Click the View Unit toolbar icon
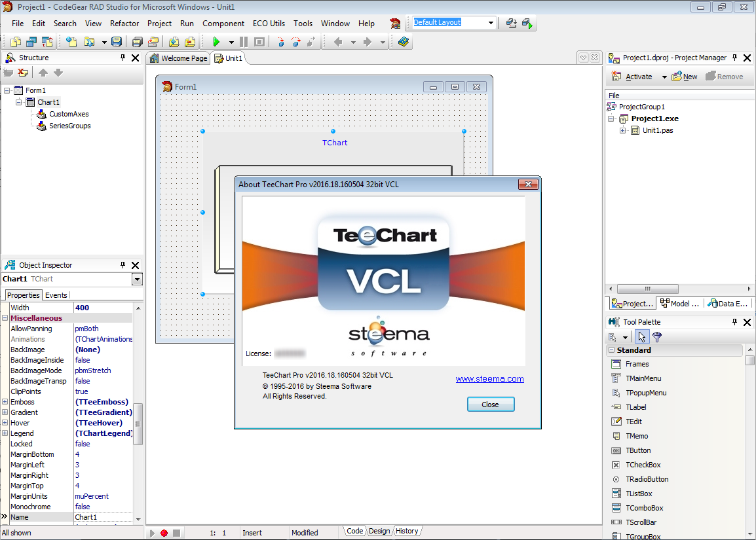 click(x=16, y=42)
